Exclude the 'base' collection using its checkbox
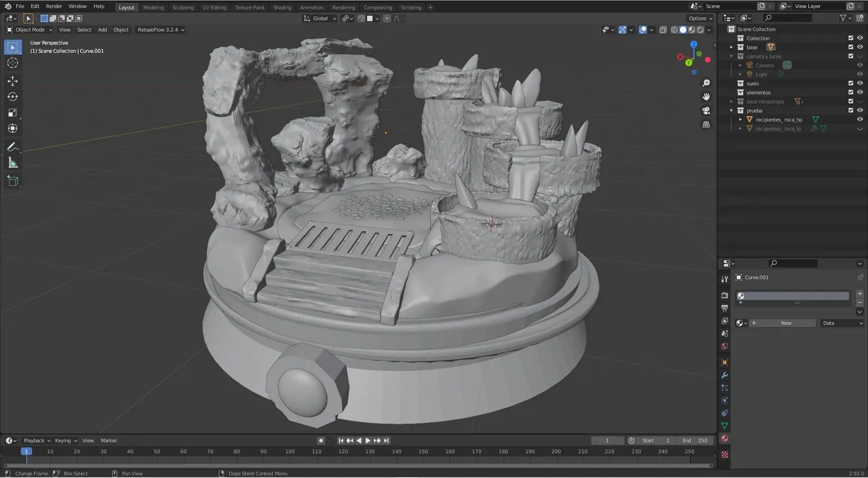 (850, 47)
